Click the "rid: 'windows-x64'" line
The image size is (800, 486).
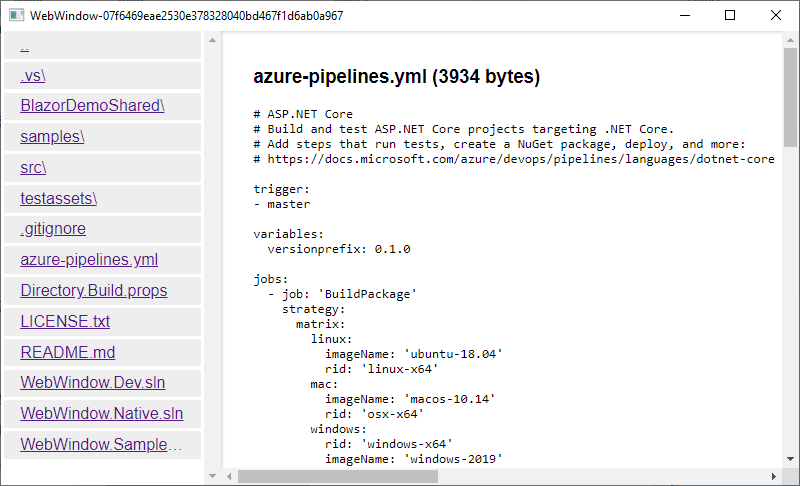pos(389,444)
